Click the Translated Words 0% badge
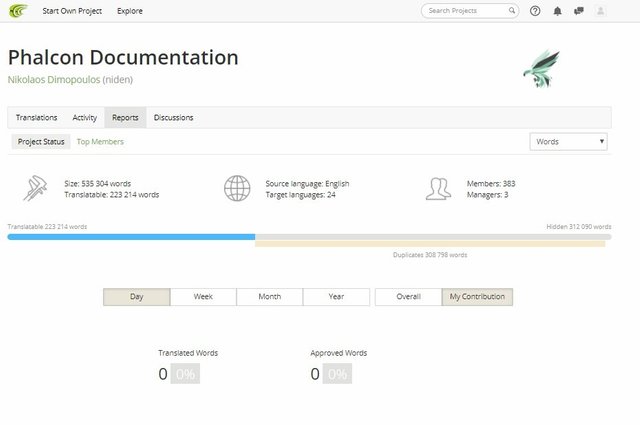This screenshot has width=640, height=425. (185, 374)
